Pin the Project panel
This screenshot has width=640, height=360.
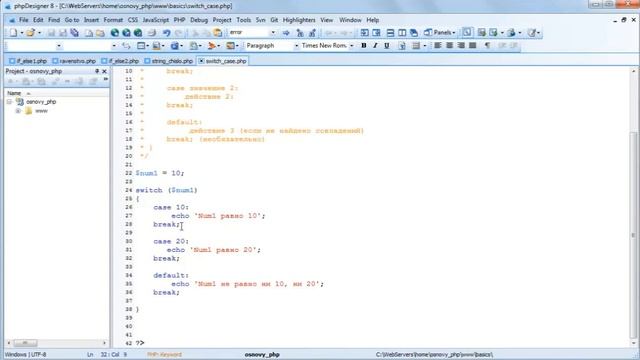click(97, 71)
